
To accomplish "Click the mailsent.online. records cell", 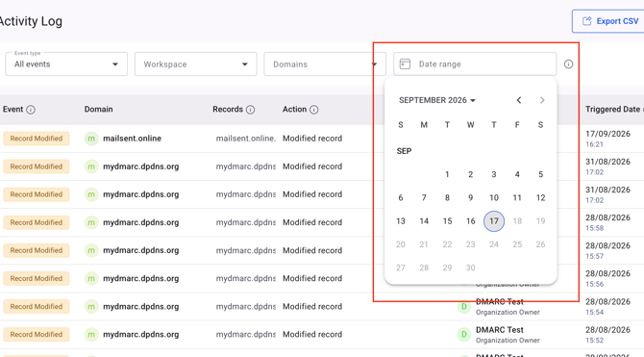I will click(246, 139).
